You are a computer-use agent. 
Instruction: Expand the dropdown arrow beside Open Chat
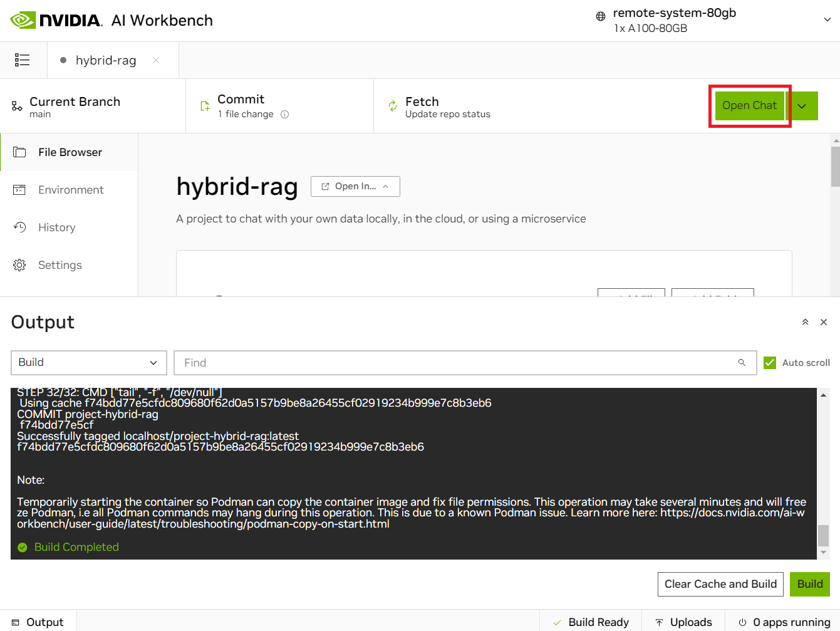(x=802, y=105)
